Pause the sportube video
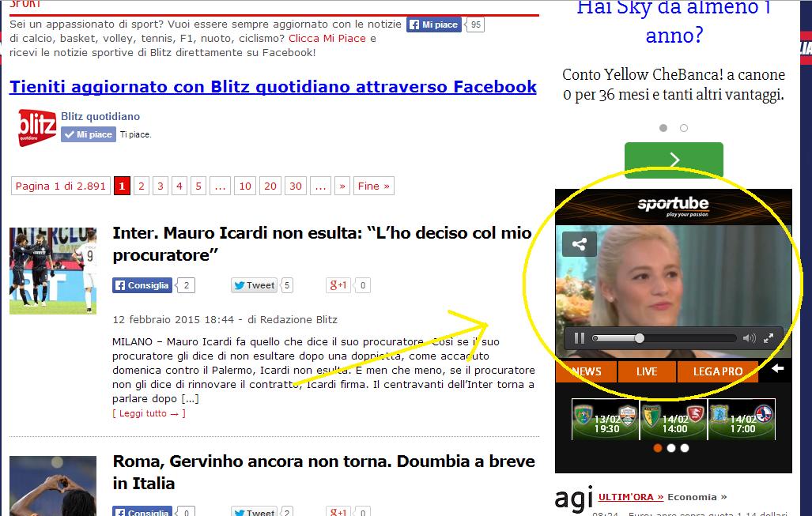 pyautogui.click(x=580, y=338)
